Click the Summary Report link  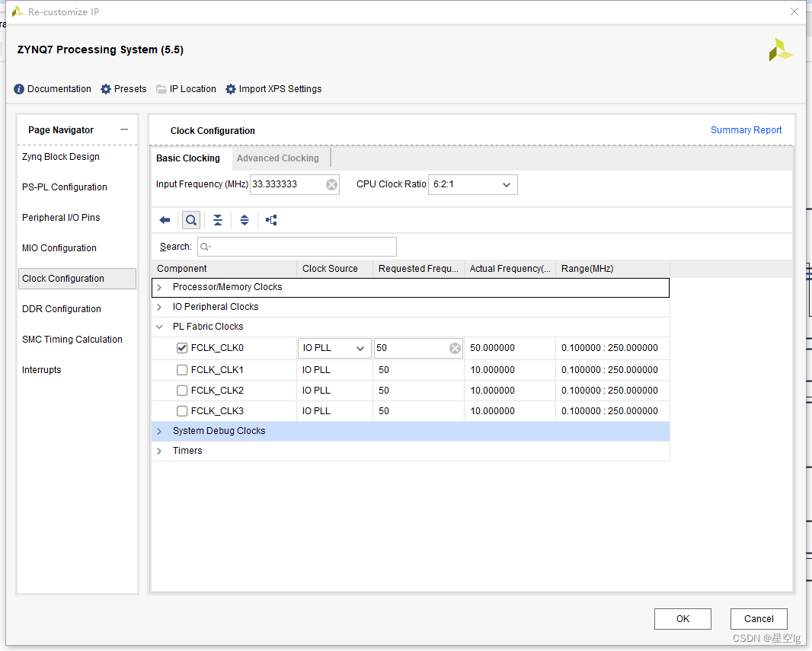click(x=746, y=130)
